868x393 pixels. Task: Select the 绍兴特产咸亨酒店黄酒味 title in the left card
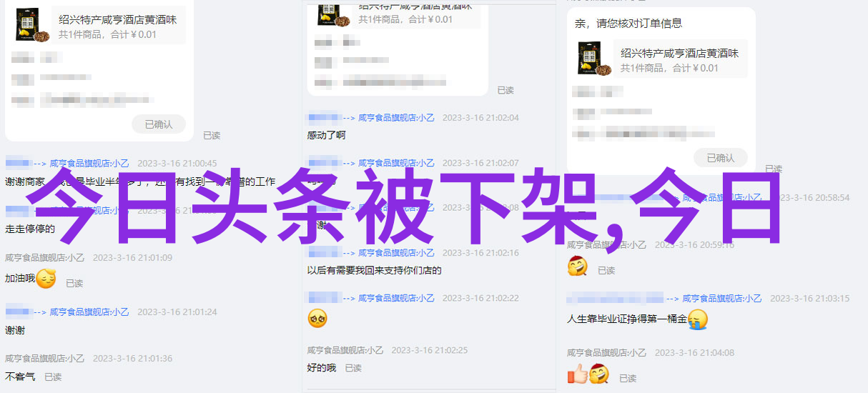point(119,19)
